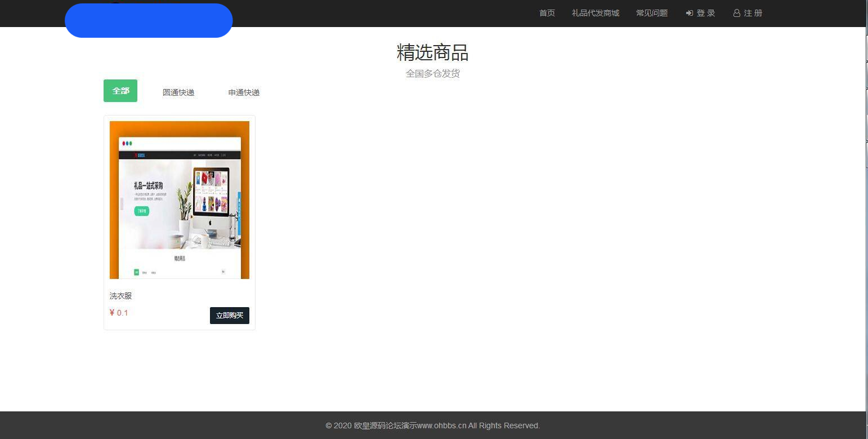This screenshot has height=439, width=868.
Task: Click the person icon beside 注 册
Action: (x=736, y=13)
